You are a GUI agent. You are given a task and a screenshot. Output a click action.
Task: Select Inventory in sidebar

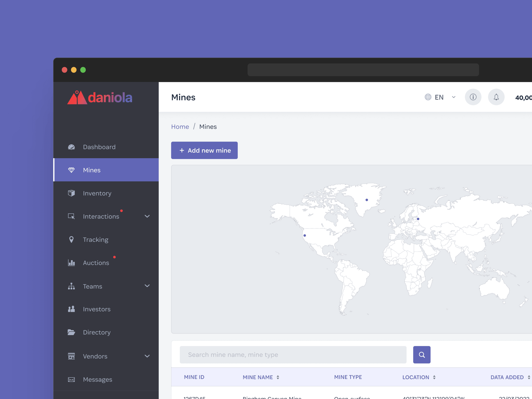[x=106, y=193]
